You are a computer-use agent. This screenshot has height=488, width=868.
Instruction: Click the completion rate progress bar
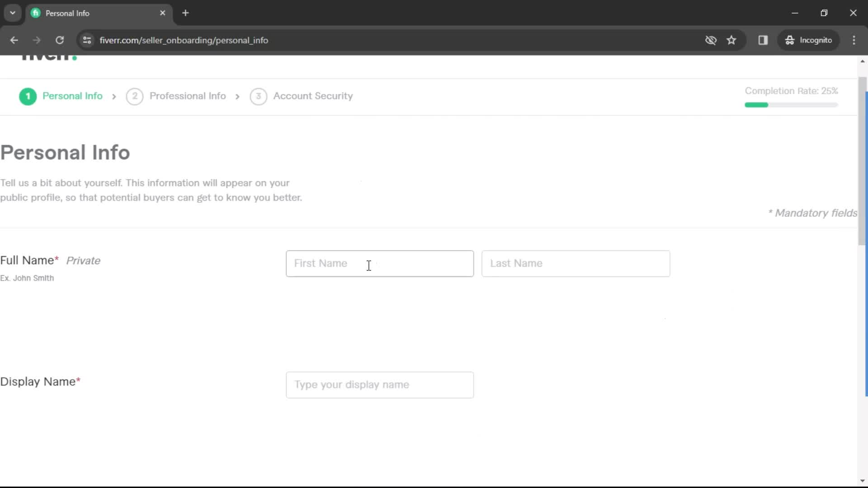791,104
